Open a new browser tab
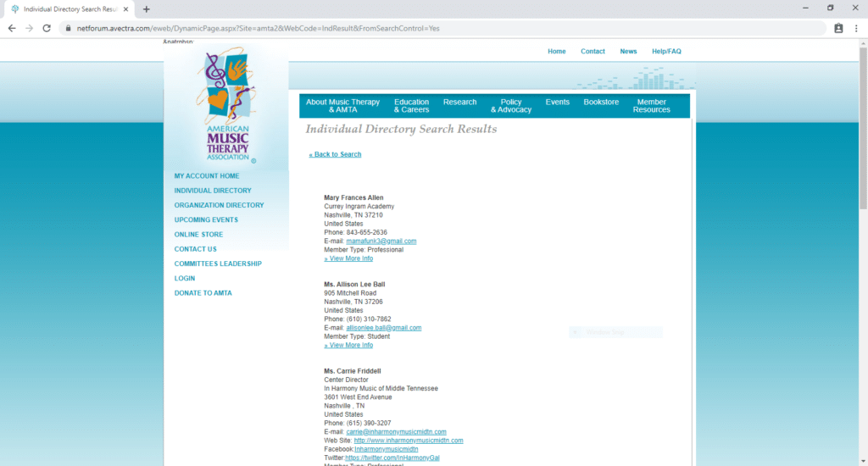 147,8
